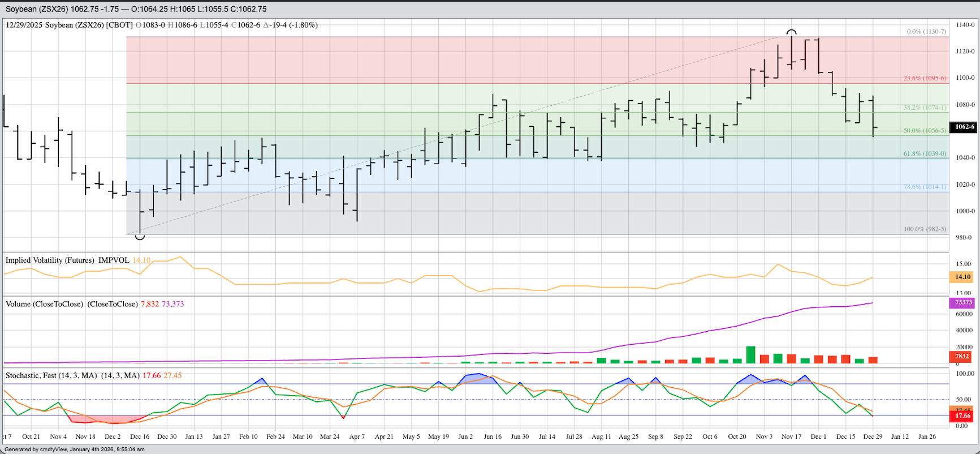Select the 61.8% (1039-0) retracement label
980x454 pixels.
click(925, 154)
